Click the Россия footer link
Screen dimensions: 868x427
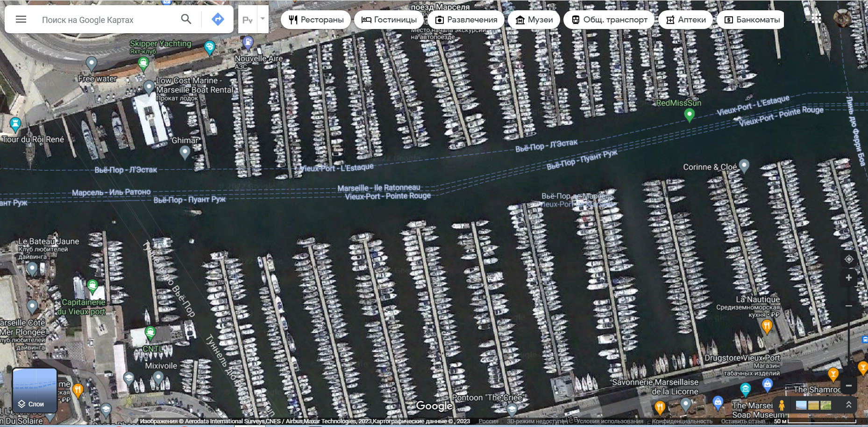tap(488, 421)
